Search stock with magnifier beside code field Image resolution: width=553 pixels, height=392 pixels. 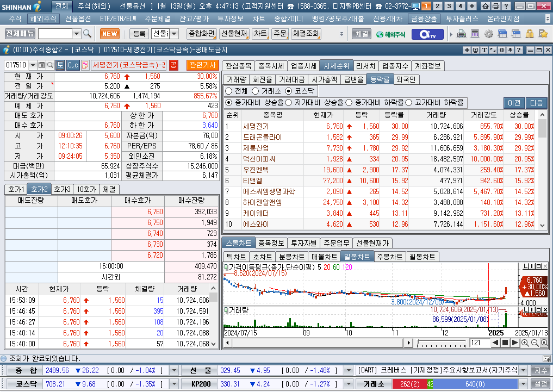50,65
